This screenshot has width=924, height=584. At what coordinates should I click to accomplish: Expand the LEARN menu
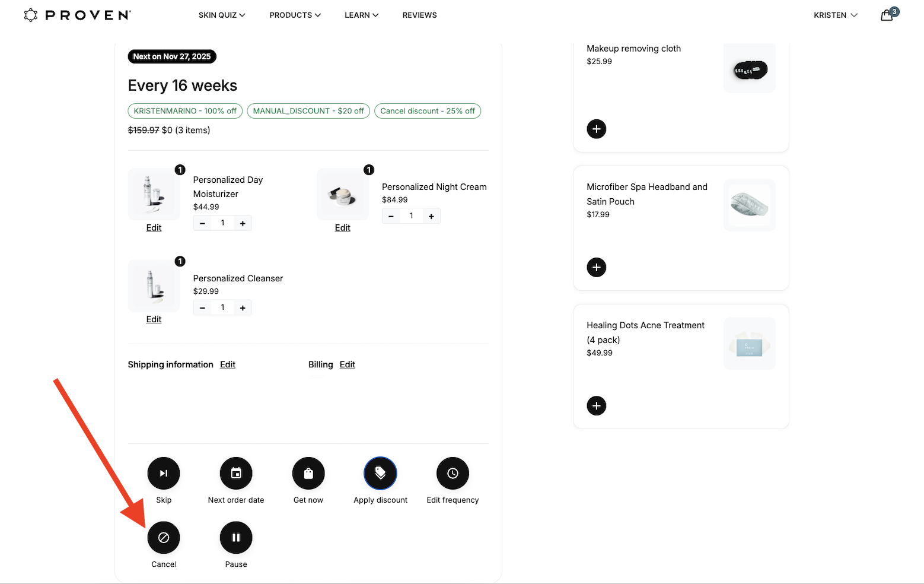point(362,15)
